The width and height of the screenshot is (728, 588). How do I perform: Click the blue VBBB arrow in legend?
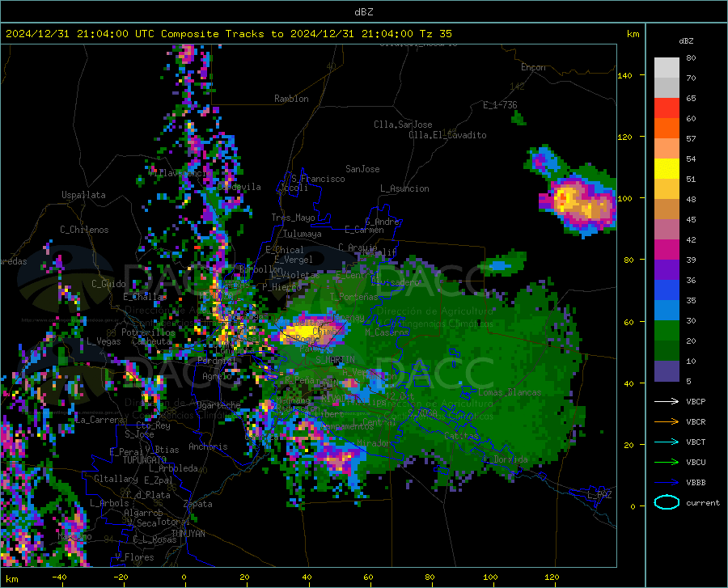tap(667, 483)
